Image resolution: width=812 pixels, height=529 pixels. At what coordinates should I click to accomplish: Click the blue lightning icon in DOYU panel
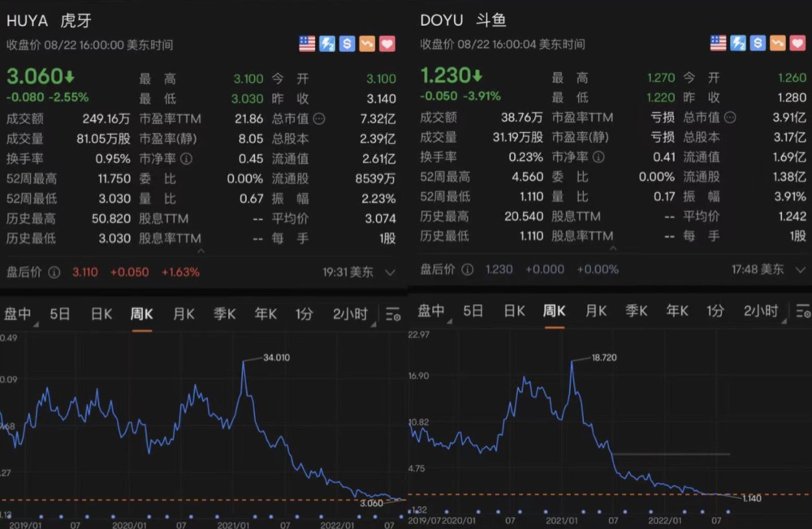(x=738, y=43)
